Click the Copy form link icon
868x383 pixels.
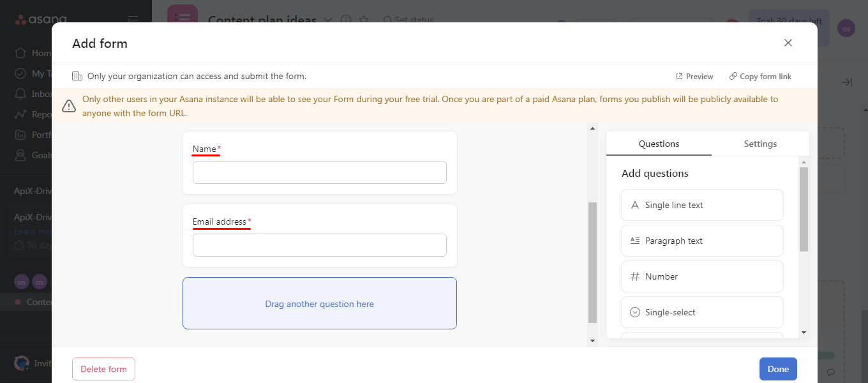(733, 77)
